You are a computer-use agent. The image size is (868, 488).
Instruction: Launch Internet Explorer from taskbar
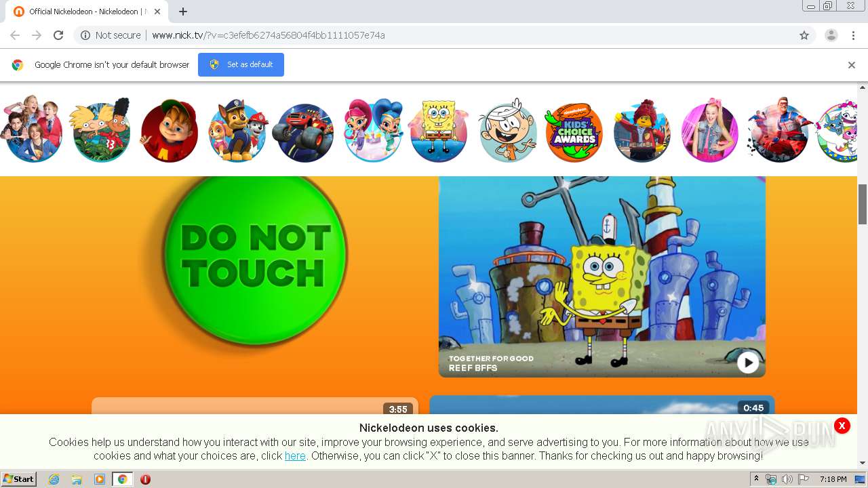[54, 479]
